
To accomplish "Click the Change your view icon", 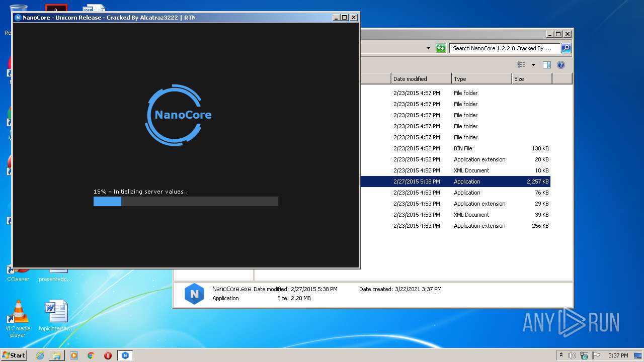I will point(521,65).
